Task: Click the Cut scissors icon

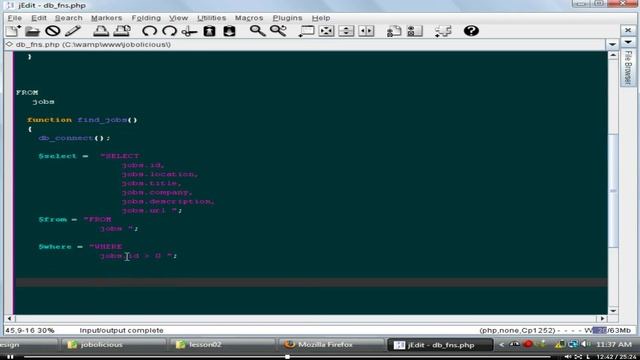Action: (189, 31)
